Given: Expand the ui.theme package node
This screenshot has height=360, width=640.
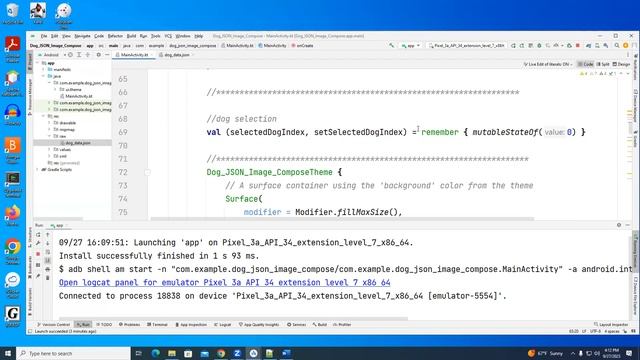Looking at the screenshot, I should click(x=55, y=89).
